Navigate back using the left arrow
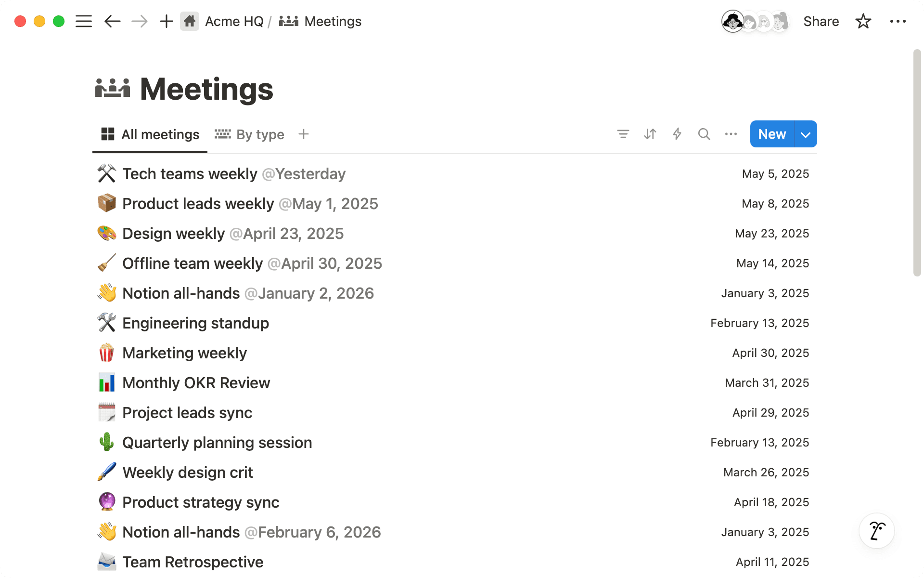This screenshot has width=924, height=578. (112, 21)
